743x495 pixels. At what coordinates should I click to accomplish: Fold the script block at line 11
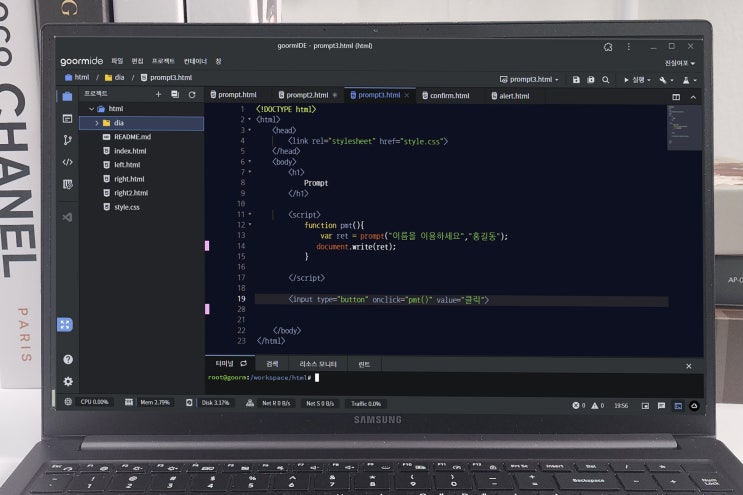(250, 215)
